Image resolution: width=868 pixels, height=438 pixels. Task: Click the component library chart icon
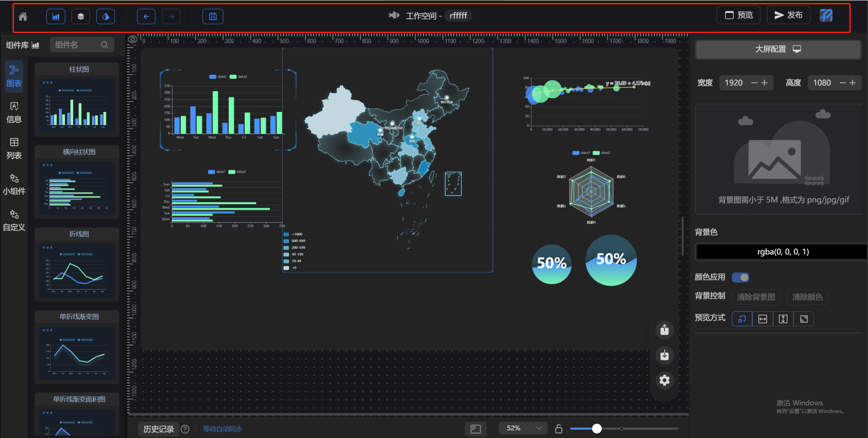[36, 45]
